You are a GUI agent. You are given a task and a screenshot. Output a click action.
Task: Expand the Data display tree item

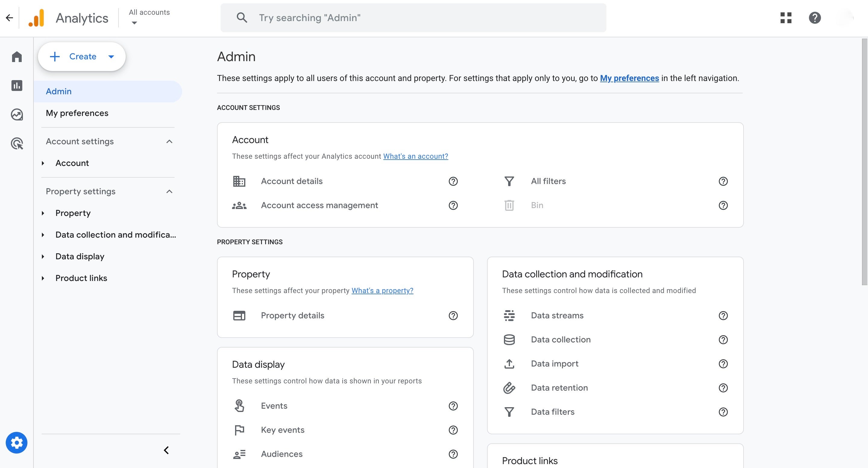43,257
